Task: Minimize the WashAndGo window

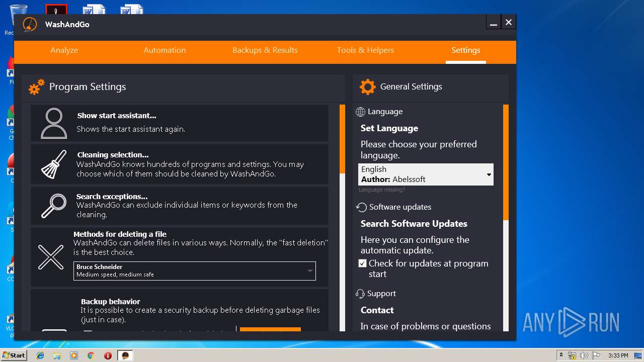Action: tap(494, 23)
